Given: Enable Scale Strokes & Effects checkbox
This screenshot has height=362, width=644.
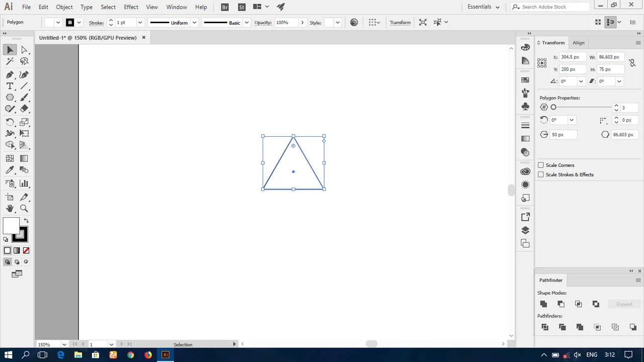Looking at the screenshot, I should 541,174.
